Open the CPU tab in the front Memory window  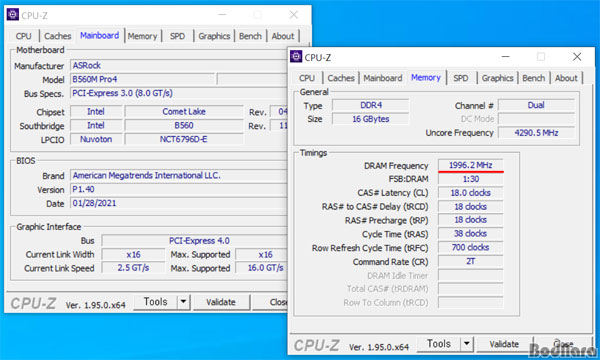(307, 78)
